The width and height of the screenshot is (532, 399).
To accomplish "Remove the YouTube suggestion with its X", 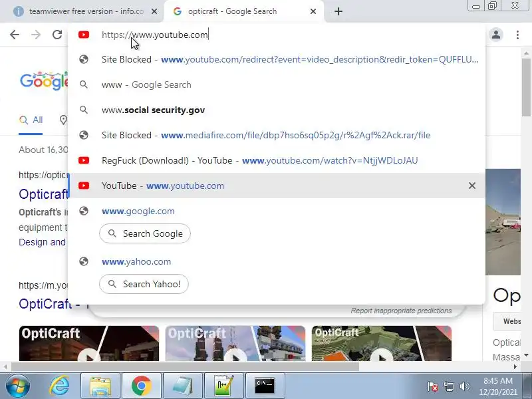I will (472, 186).
